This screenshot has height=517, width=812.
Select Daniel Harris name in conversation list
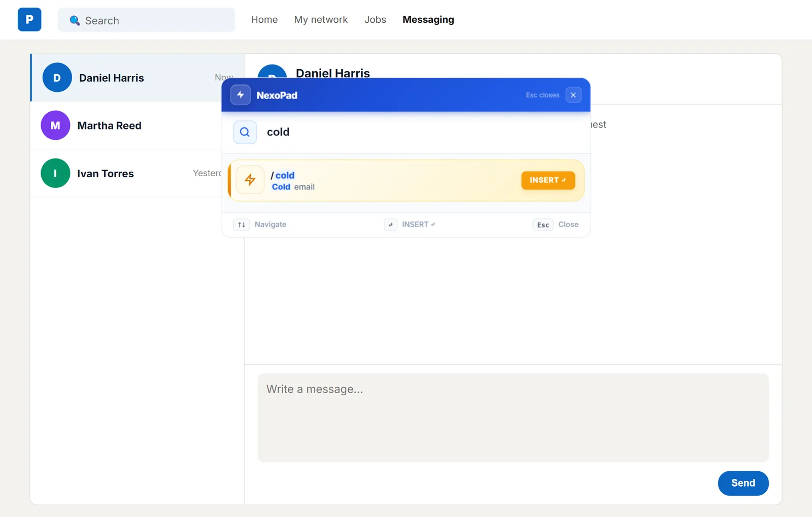coord(112,78)
